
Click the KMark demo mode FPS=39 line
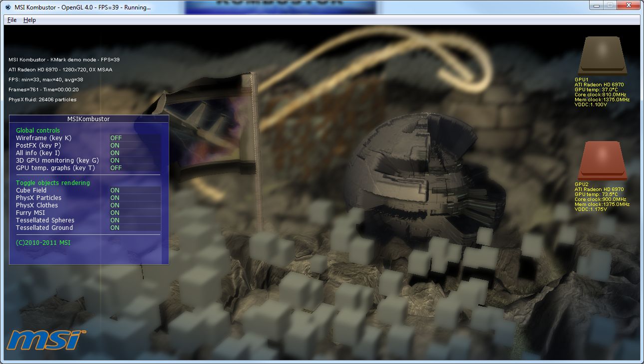(64, 60)
